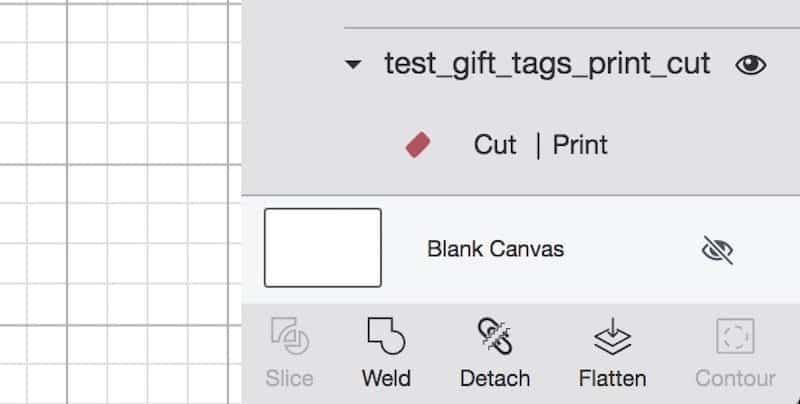Click the word Cut in the sublayer row
Image resolution: width=800 pixels, height=404 pixels.
pyautogui.click(x=494, y=145)
